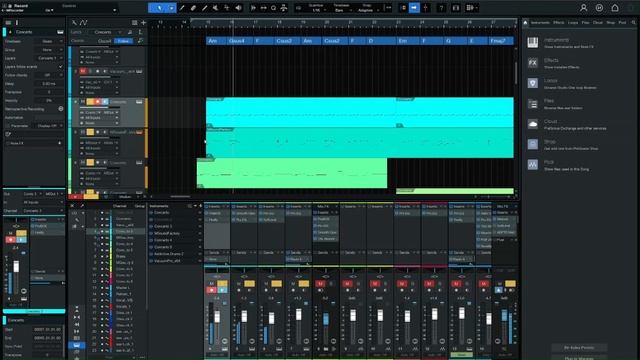Select MSoundFactory in Instruments list

(167, 233)
